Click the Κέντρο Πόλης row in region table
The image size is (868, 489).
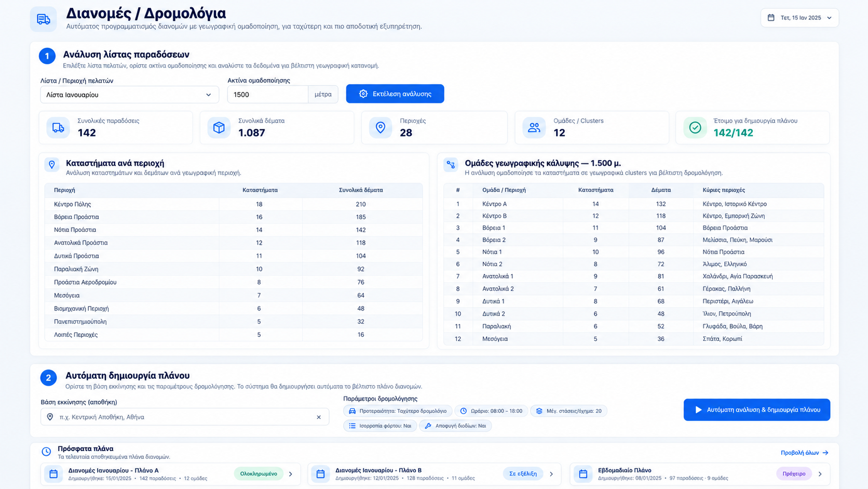(234, 204)
